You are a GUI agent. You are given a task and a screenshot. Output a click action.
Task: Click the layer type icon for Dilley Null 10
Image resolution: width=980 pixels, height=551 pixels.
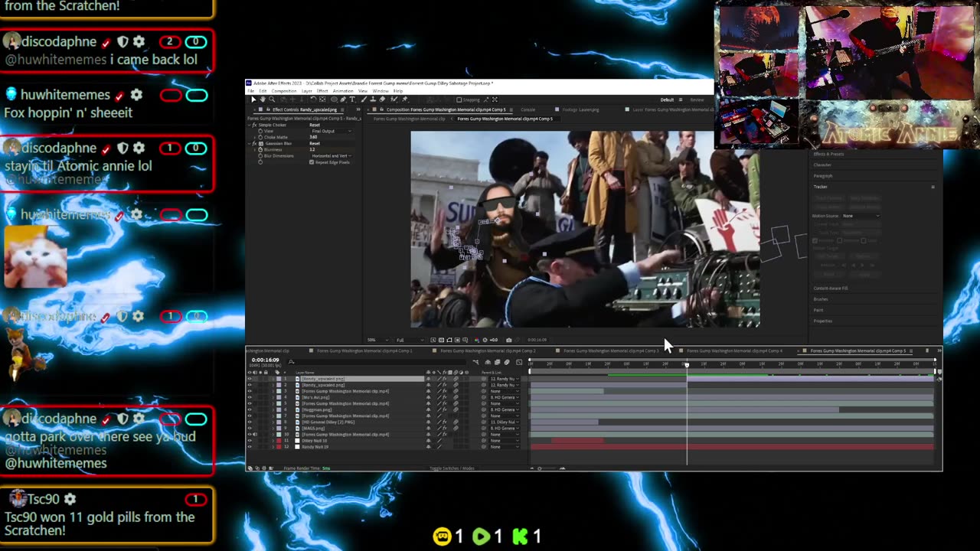[x=297, y=441]
